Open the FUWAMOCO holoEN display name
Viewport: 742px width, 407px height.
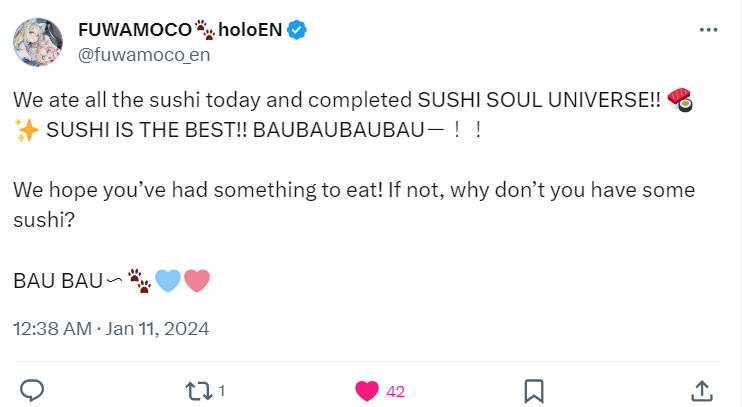[x=180, y=30]
